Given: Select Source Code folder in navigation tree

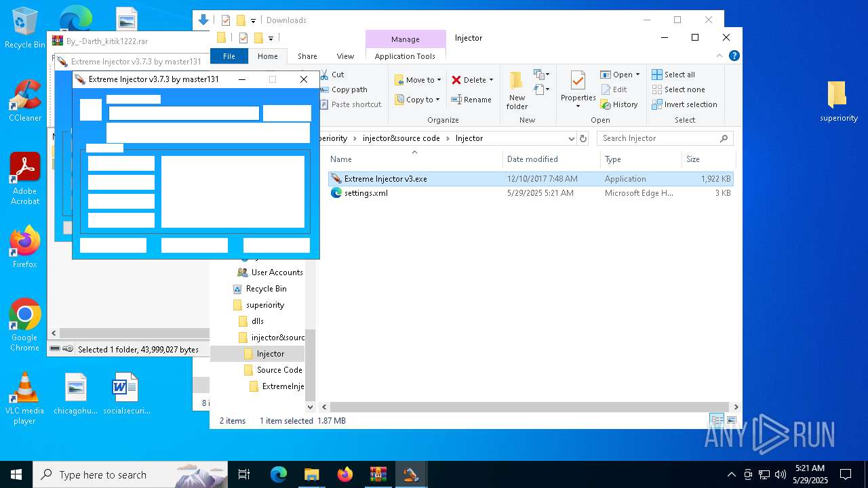Looking at the screenshot, I should click(273, 370).
